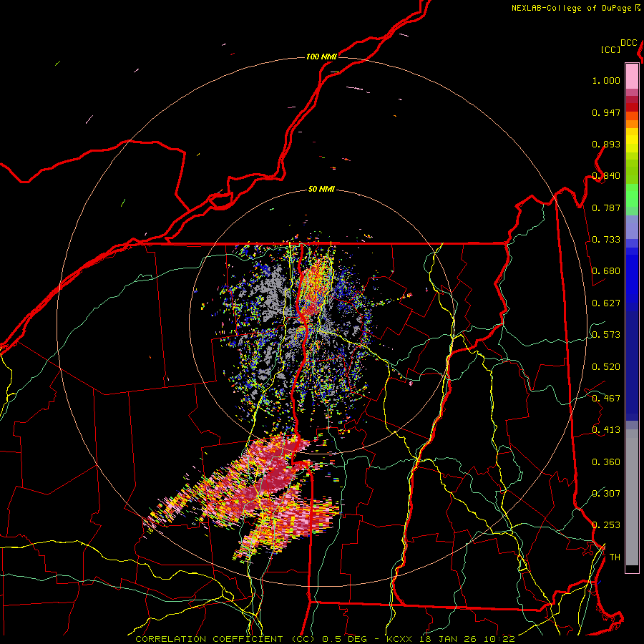The height and width of the screenshot is (644, 644).
Task: Click the [CC] legend unit label
Action: (611, 49)
